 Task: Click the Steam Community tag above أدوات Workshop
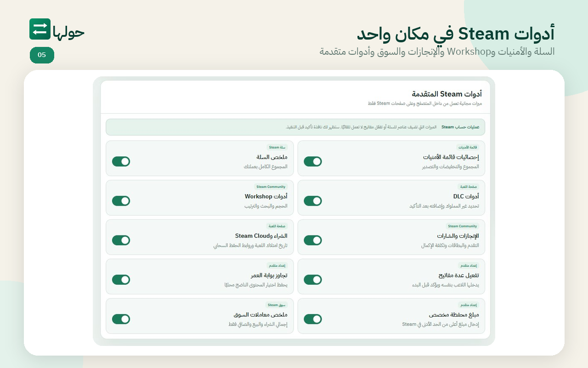[271, 187]
